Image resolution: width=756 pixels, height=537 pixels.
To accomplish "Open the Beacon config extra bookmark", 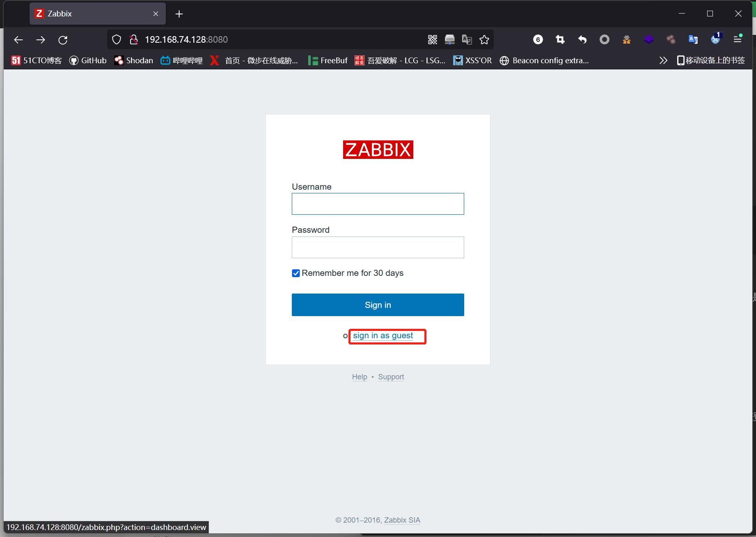I will 544,60.
